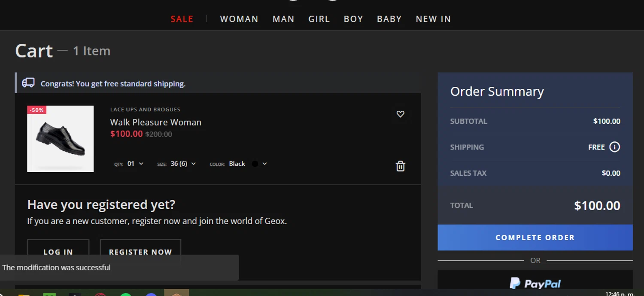644x296 pixels.
Task: Click the -50% discount badge
Action: point(36,110)
